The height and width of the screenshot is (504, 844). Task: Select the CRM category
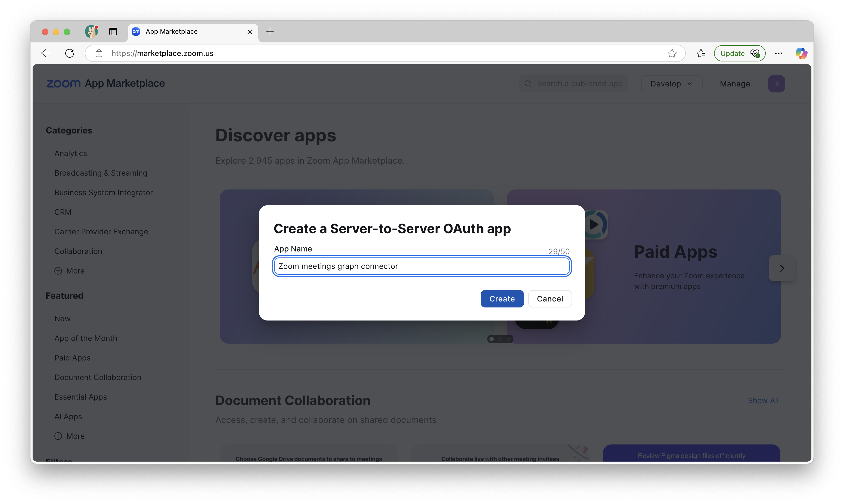pyautogui.click(x=63, y=212)
